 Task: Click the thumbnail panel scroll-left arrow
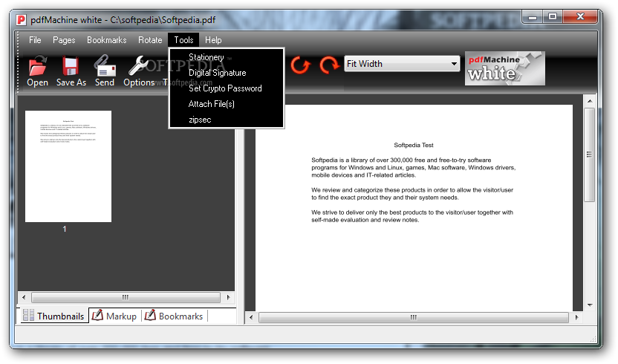click(x=24, y=297)
